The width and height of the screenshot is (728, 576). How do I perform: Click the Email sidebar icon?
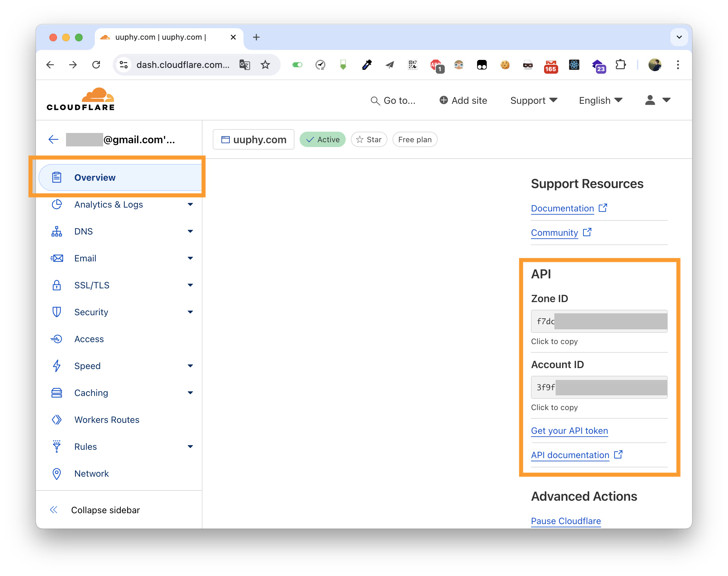57,258
